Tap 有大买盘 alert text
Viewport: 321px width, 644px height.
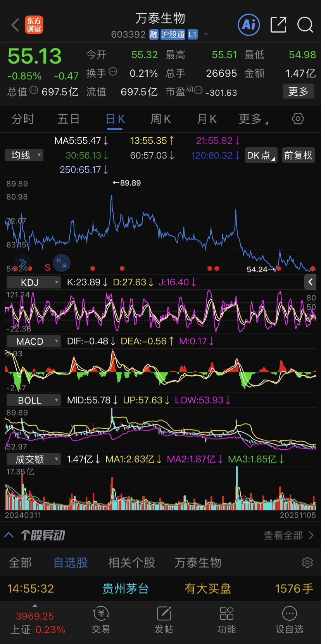click(x=208, y=589)
